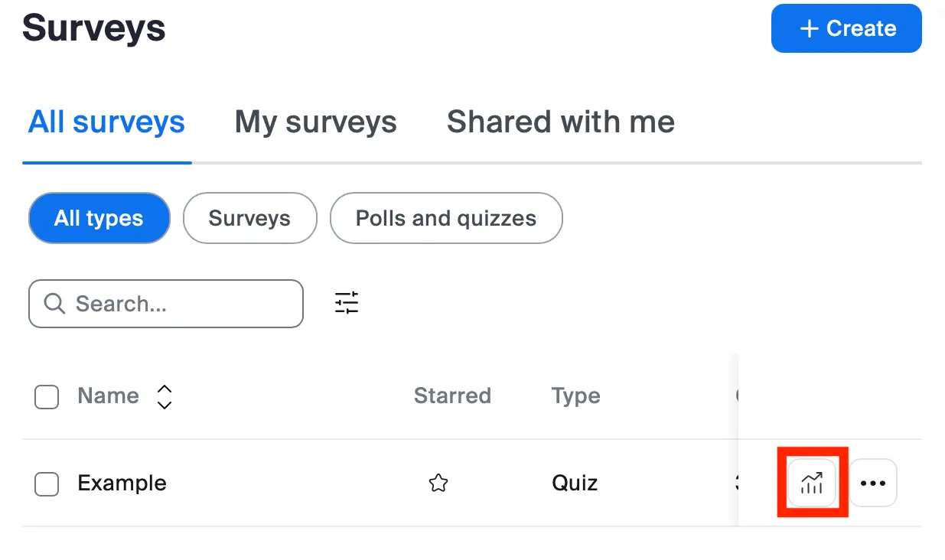The height and width of the screenshot is (560, 945).
Task: Click the magnifying glass in the search bar
Action: click(x=54, y=304)
